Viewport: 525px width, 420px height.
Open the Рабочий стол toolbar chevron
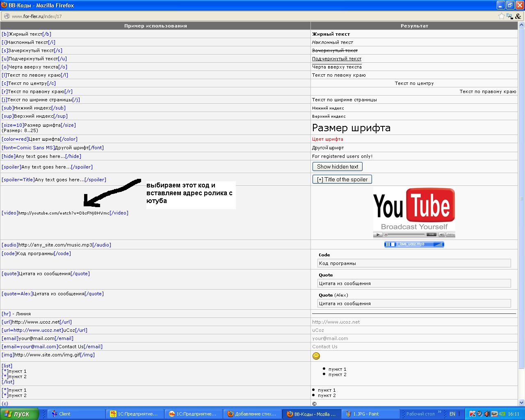coord(440,412)
